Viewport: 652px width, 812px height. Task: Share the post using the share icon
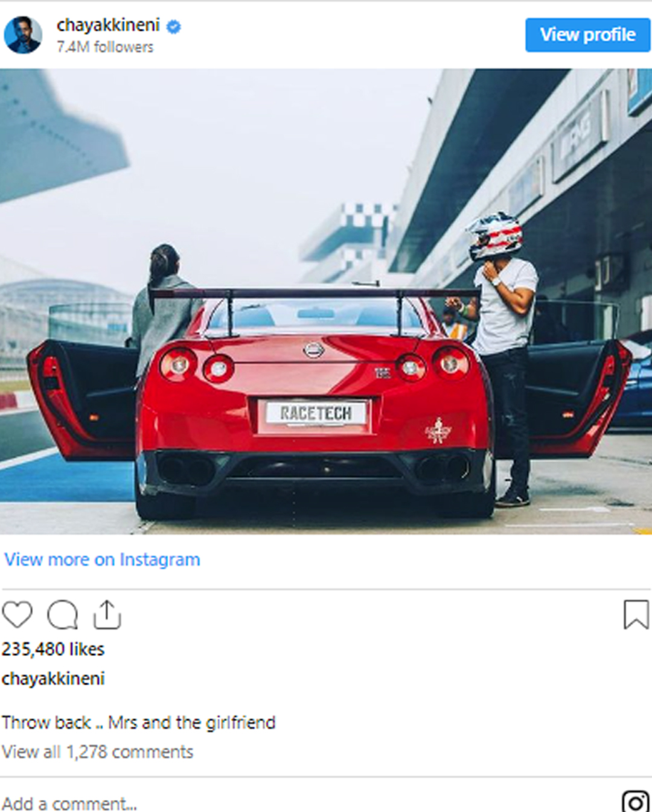[107, 614]
